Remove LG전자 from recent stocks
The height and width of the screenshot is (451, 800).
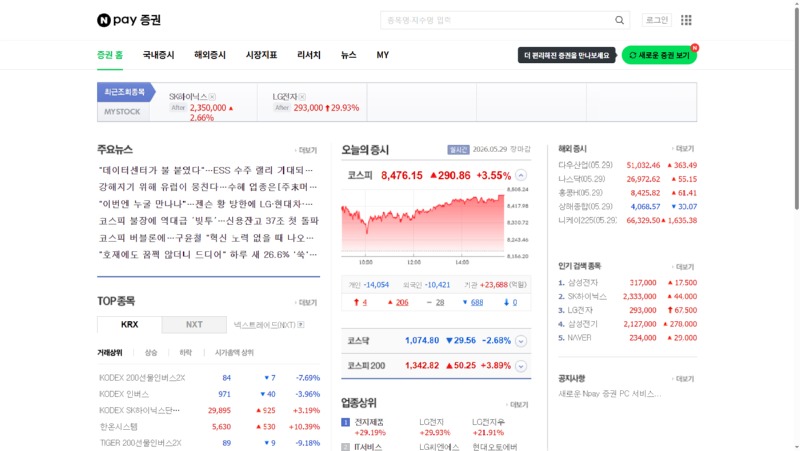click(x=302, y=96)
